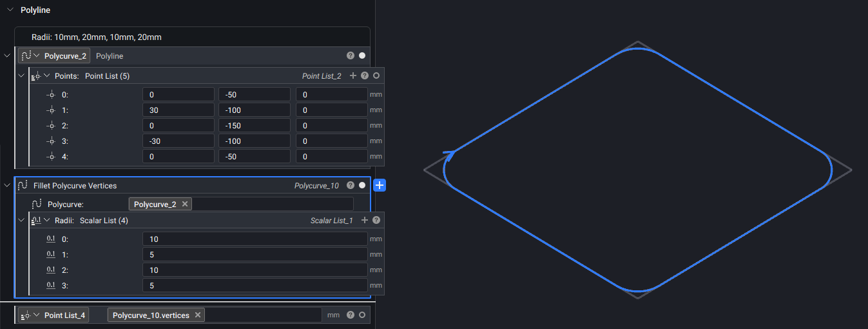868x329 pixels.
Task: Click the Point List_2 italic name
Action: (322, 76)
